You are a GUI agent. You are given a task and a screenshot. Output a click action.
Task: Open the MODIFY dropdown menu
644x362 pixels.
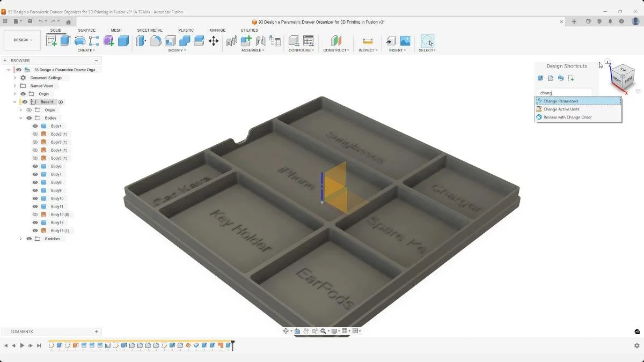(177, 50)
